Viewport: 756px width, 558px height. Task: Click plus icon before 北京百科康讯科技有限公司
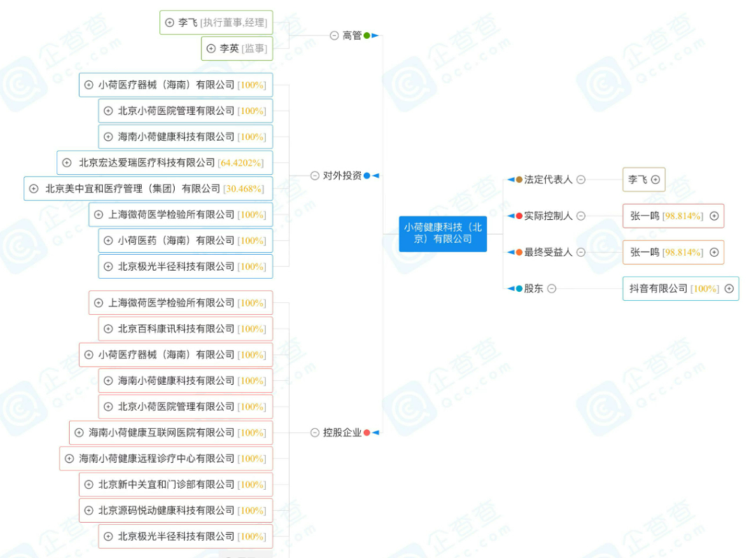108,328
